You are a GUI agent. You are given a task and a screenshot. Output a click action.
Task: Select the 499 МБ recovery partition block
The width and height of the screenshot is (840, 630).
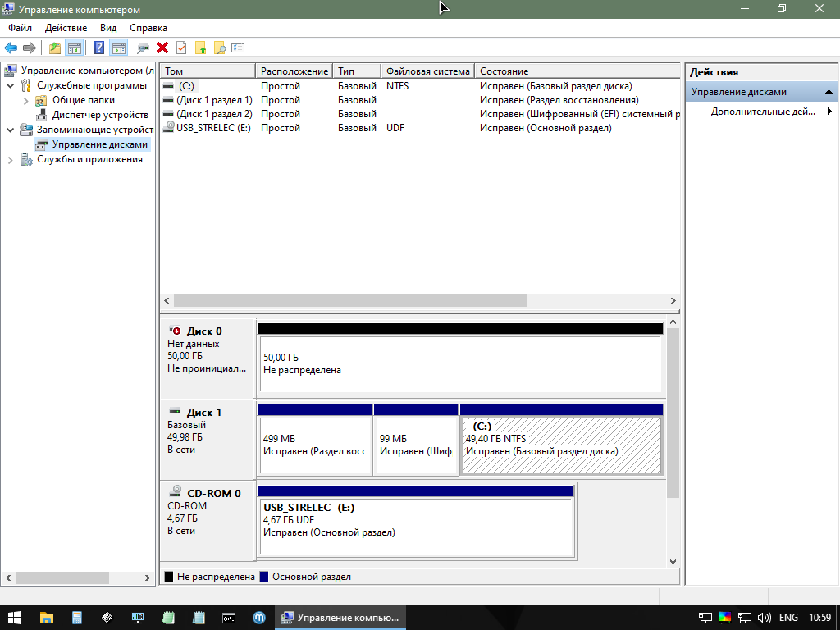(315, 440)
